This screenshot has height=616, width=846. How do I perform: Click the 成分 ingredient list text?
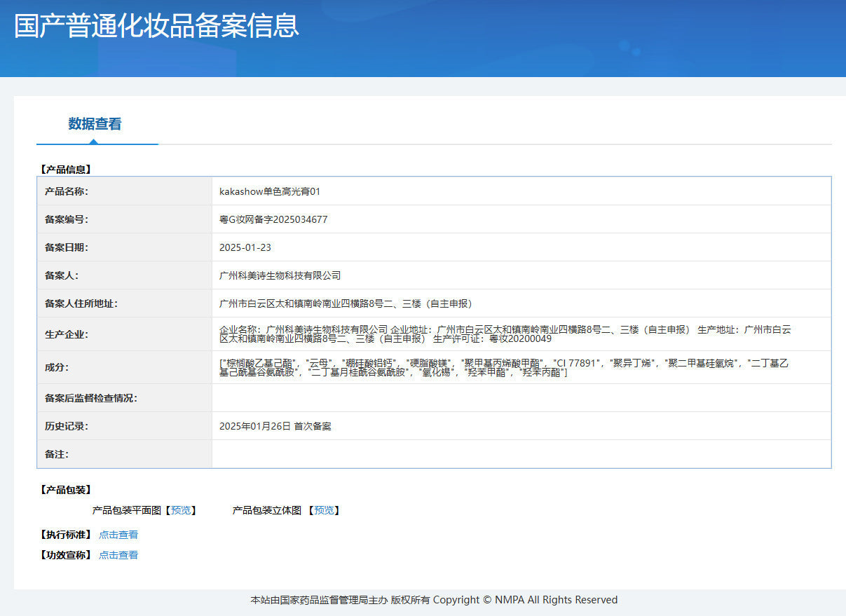click(503, 367)
